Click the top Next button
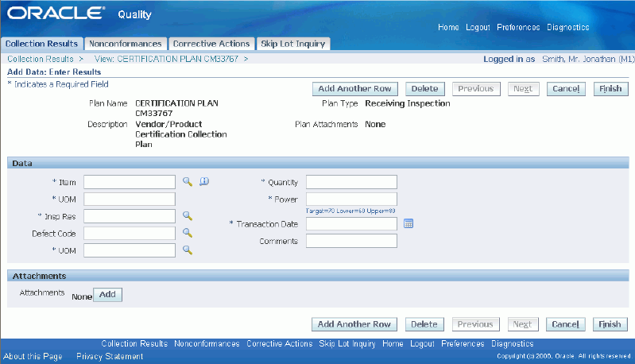 (x=523, y=89)
